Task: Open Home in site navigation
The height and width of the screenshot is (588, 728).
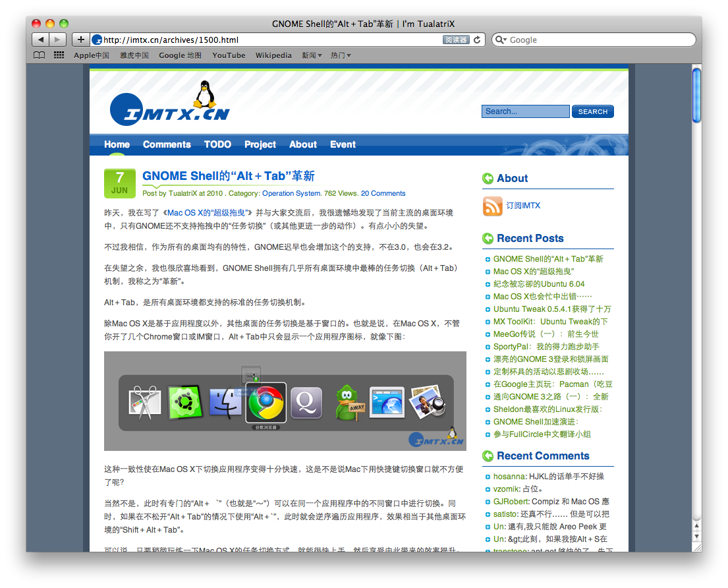Action: [117, 144]
